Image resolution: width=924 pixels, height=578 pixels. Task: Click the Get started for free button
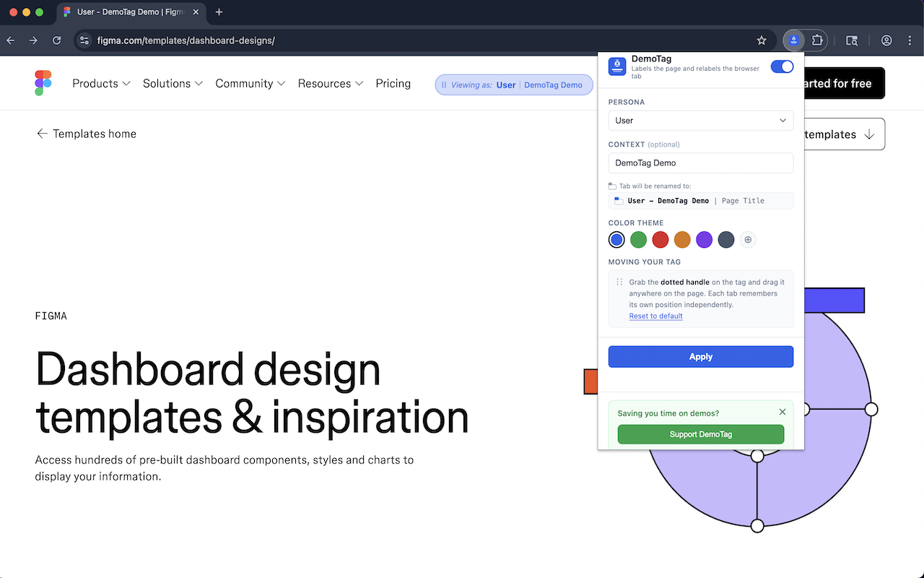point(844,83)
